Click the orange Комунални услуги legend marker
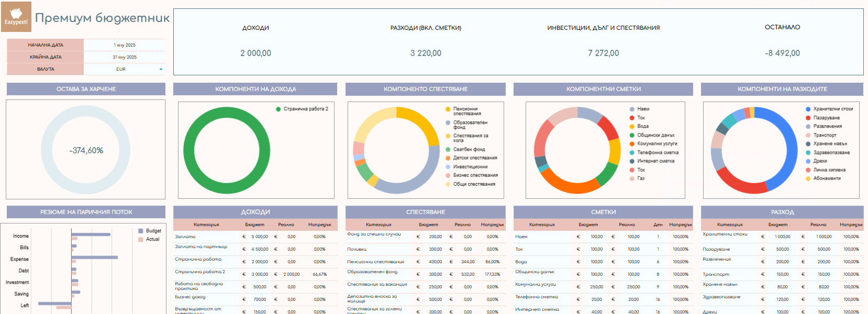The height and width of the screenshot is (314, 868). coord(632,143)
